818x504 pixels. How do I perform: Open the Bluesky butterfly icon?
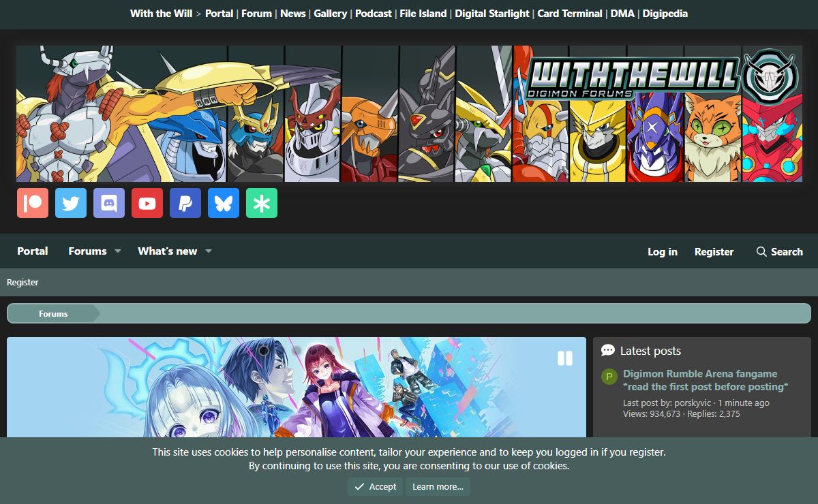224,203
